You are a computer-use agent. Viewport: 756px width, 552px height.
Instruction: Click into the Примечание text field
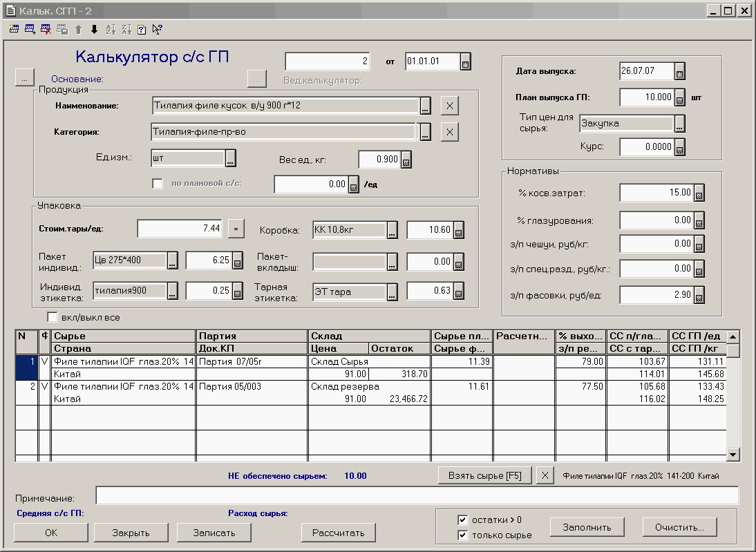[417, 495]
